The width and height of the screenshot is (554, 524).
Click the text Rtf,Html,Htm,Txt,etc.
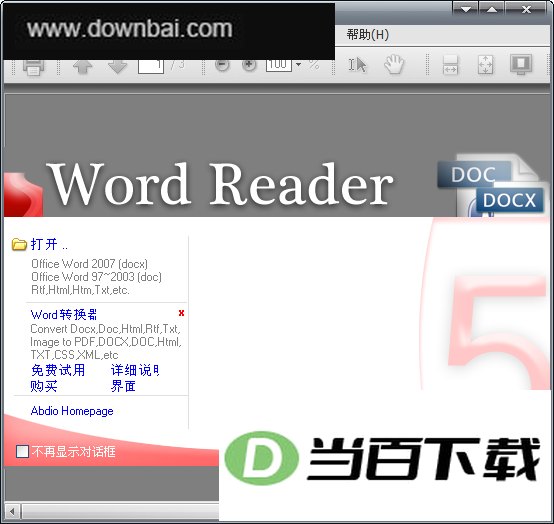click(81, 290)
